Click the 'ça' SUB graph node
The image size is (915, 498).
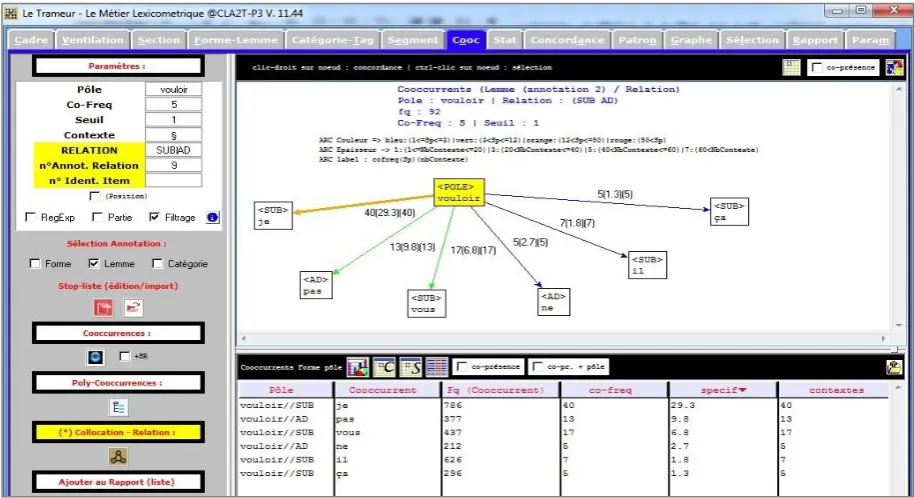click(x=729, y=211)
